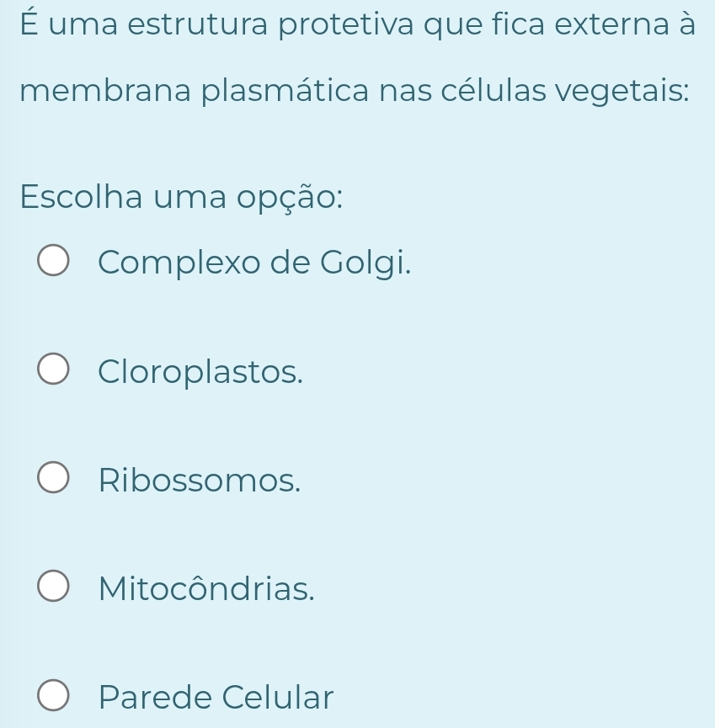715x728 pixels.
Task: Click the 'Ribossomos.' answer text
Action: (x=200, y=480)
